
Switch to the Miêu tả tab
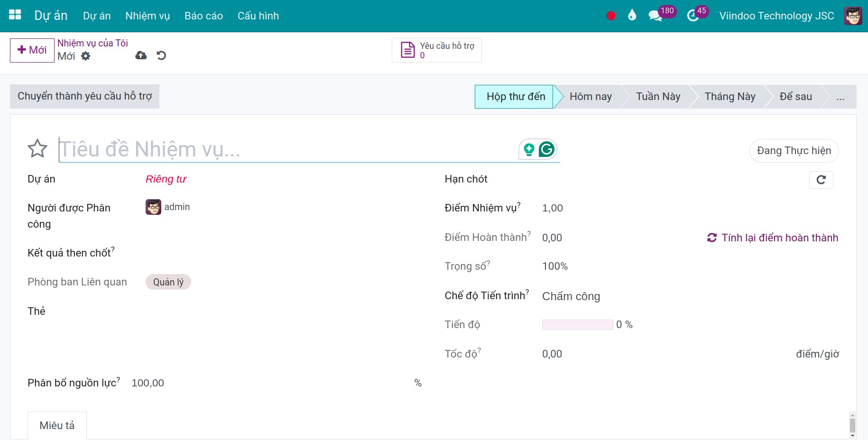click(57, 425)
